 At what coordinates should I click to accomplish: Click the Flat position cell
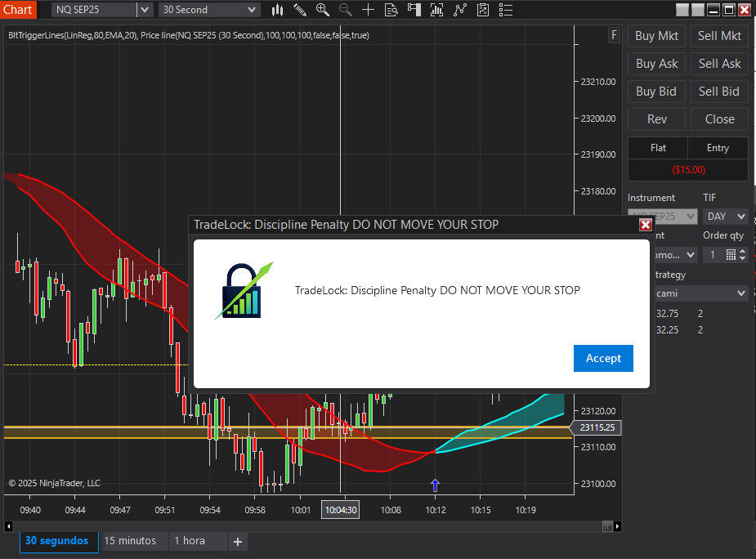(658, 148)
